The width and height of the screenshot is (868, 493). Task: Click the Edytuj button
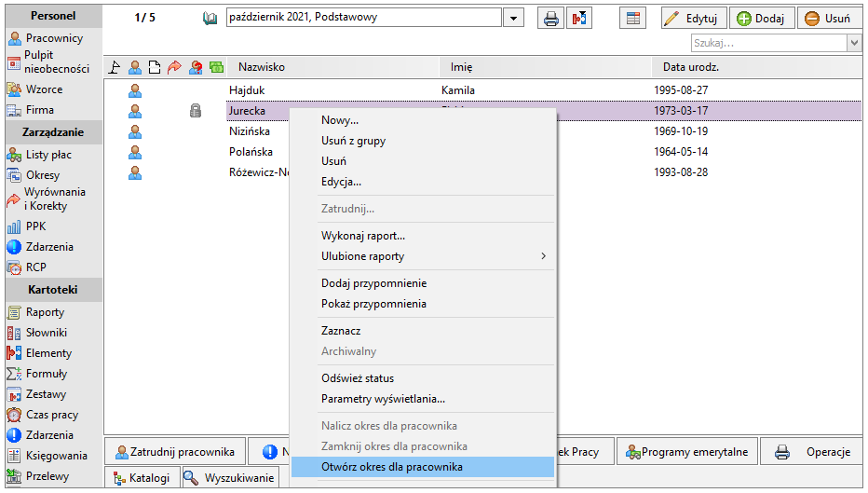pos(694,19)
